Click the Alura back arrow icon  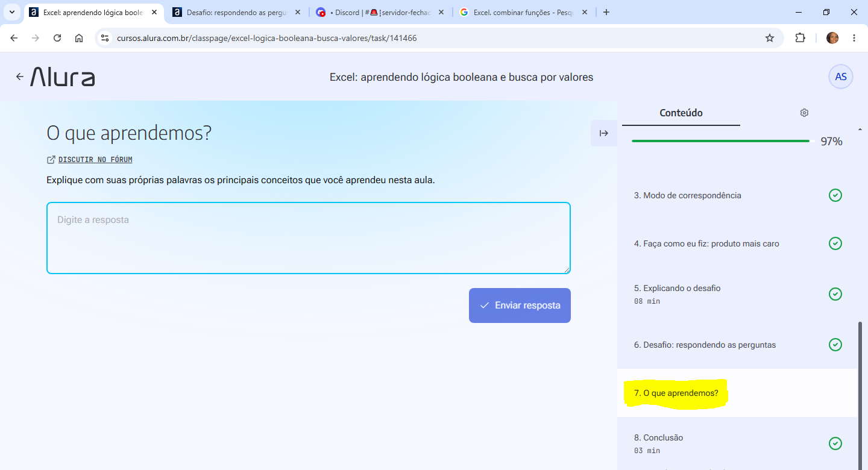pos(19,77)
